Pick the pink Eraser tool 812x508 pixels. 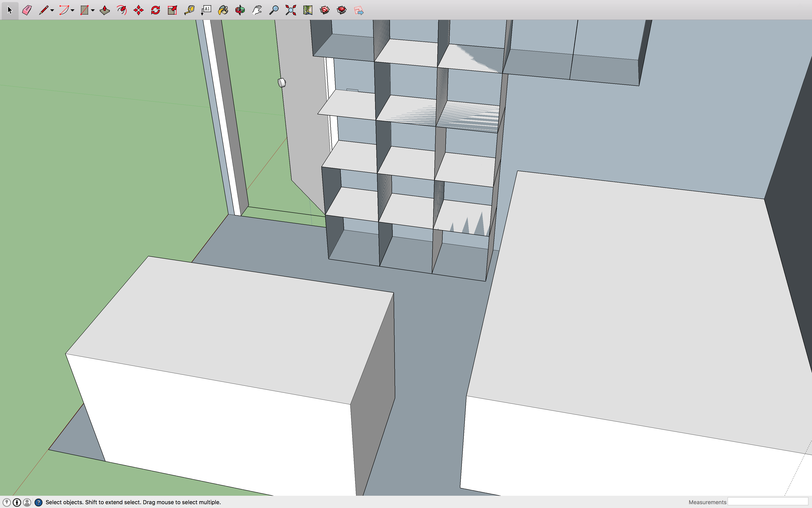(x=27, y=10)
